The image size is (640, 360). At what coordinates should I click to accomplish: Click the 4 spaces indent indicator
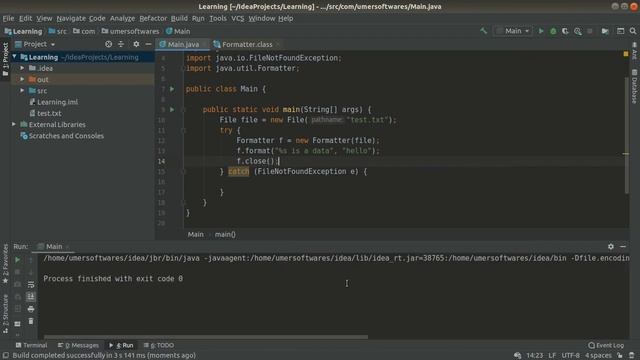coord(598,356)
